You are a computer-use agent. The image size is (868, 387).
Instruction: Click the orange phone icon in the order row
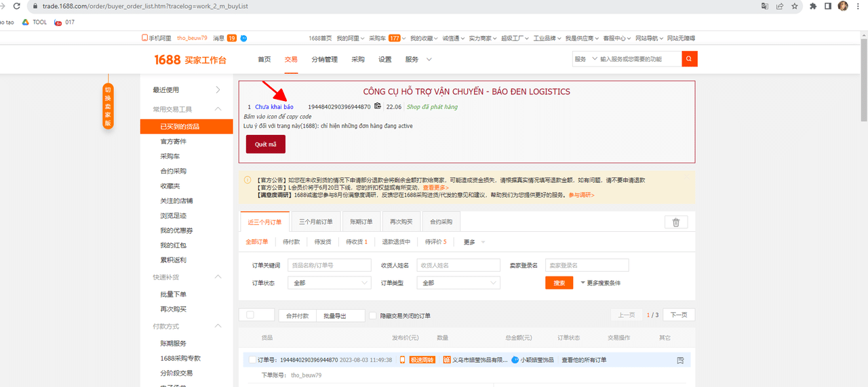(x=401, y=360)
